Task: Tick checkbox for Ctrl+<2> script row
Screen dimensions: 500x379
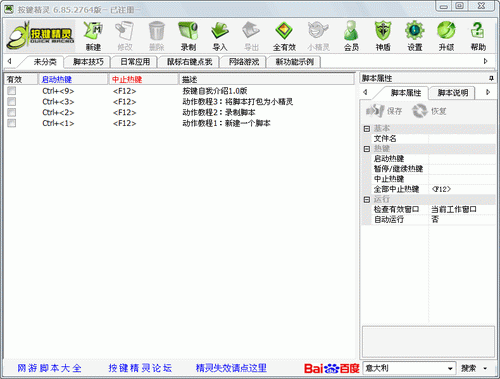Action: tap(12, 112)
